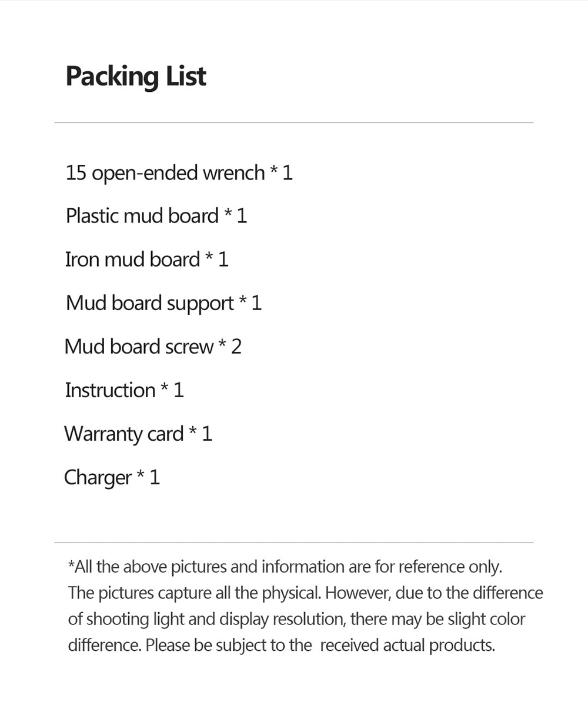
Task: Click the Plastic mud board item
Action: pyautogui.click(x=156, y=216)
